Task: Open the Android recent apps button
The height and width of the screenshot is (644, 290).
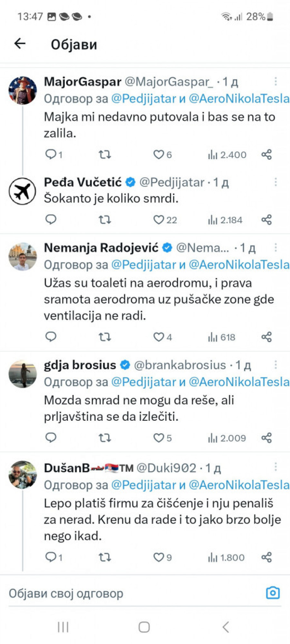Action: point(63,627)
